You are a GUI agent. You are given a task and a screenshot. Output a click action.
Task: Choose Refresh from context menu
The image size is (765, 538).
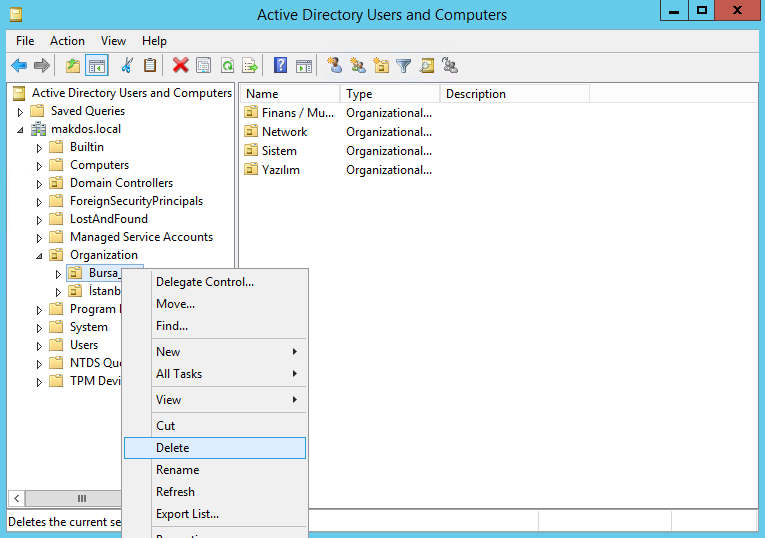pyautogui.click(x=215, y=492)
